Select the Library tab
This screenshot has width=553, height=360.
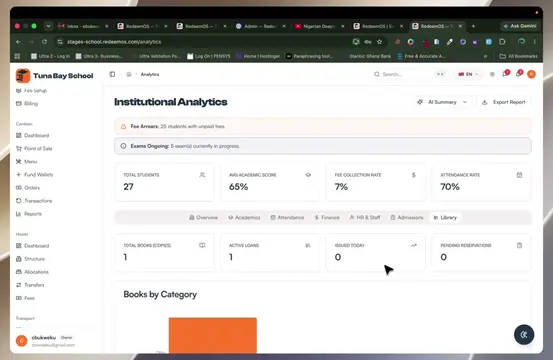tap(445, 218)
